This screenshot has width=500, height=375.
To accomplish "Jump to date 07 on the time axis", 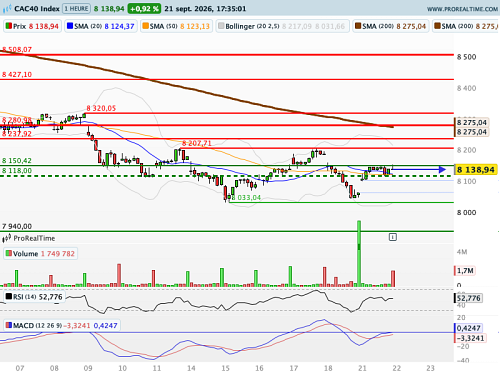I will tap(20, 368).
